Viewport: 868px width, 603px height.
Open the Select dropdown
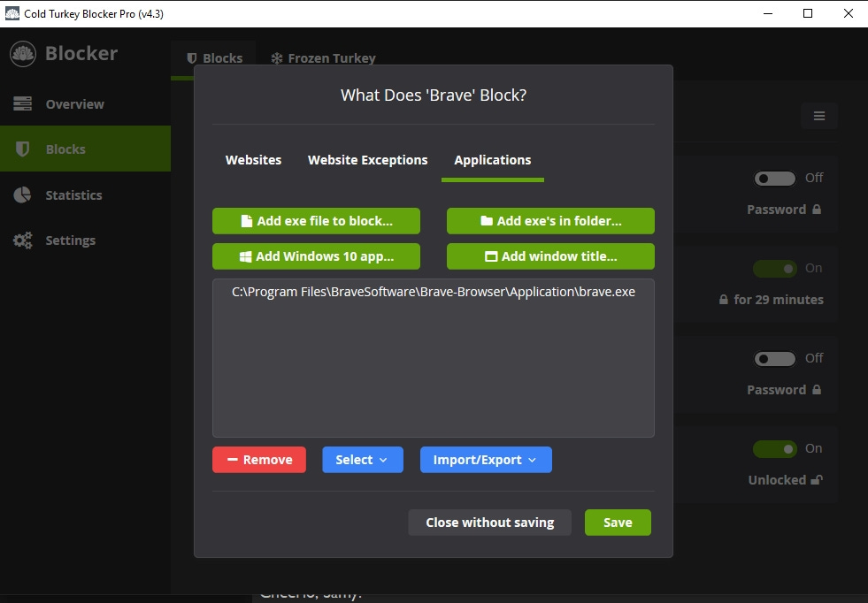tap(363, 460)
